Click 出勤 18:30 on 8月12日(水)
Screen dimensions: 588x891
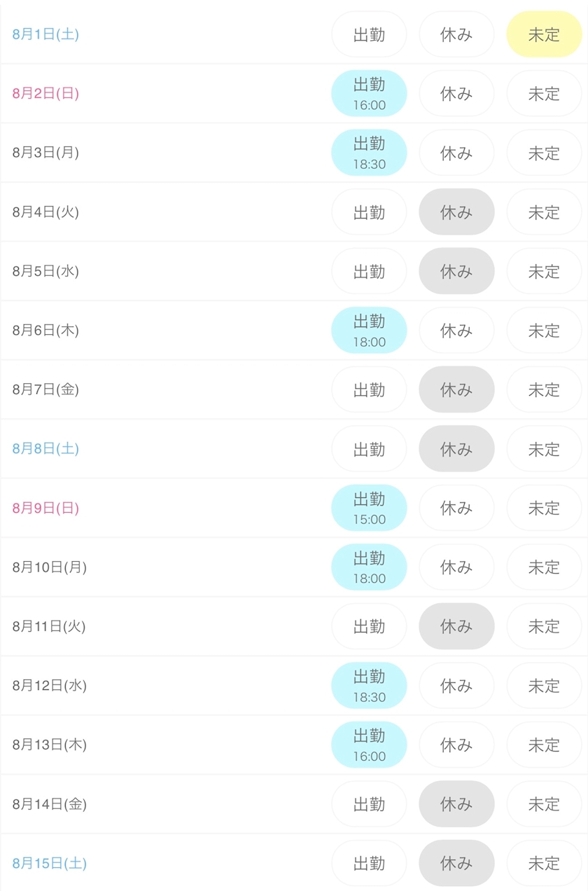coord(369,685)
